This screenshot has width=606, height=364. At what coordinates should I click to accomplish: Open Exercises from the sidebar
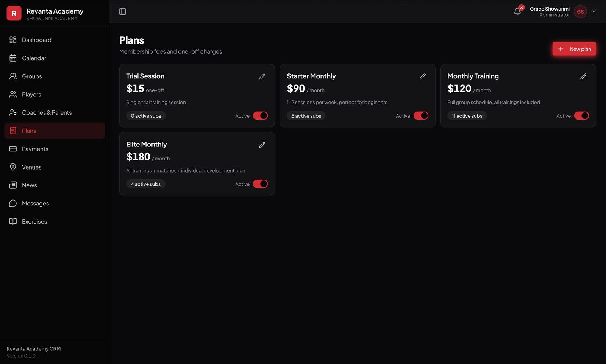55,221
